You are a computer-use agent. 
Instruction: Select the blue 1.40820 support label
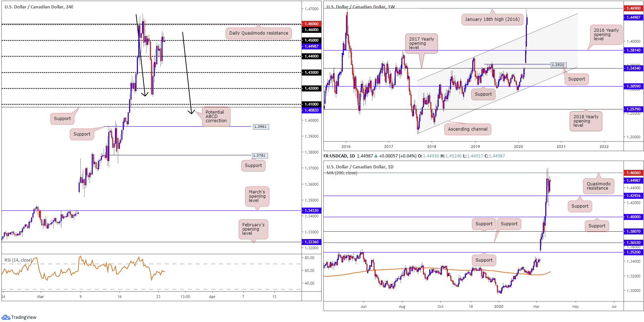pyautogui.click(x=311, y=110)
